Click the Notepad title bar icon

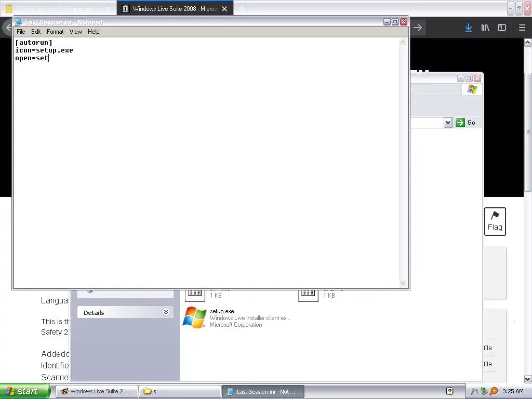coord(18,22)
